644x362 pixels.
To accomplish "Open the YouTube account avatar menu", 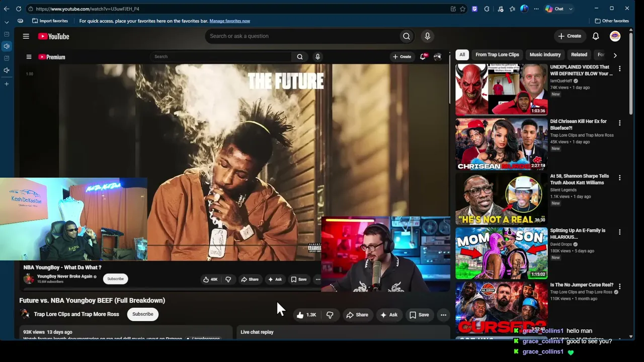I will [615, 36].
